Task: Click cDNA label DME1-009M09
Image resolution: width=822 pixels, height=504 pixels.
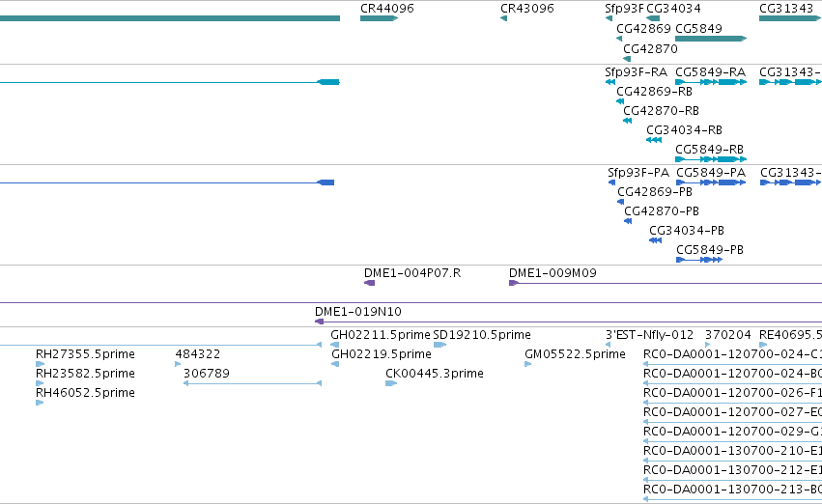Action: coord(553,273)
